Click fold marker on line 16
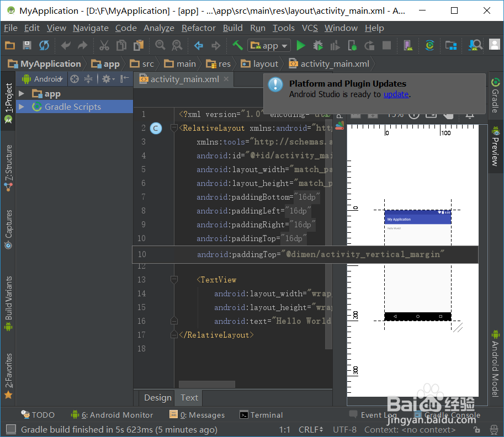This screenshot has height=437, width=504. (x=174, y=321)
